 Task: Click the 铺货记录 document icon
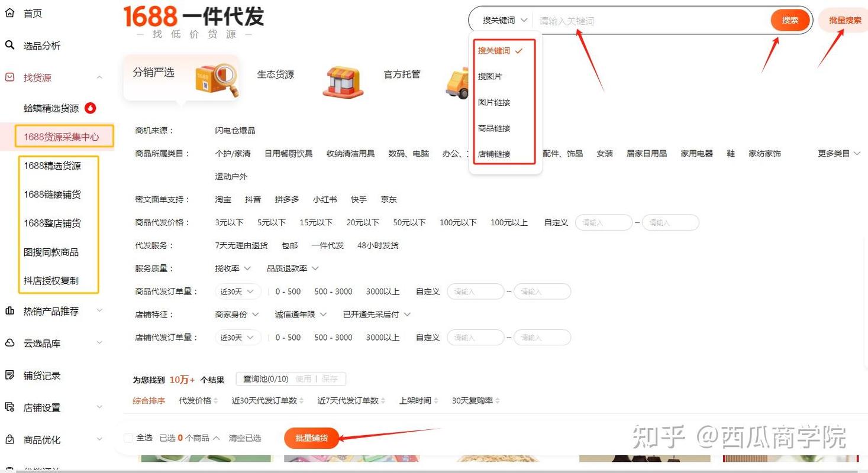click(9, 375)
